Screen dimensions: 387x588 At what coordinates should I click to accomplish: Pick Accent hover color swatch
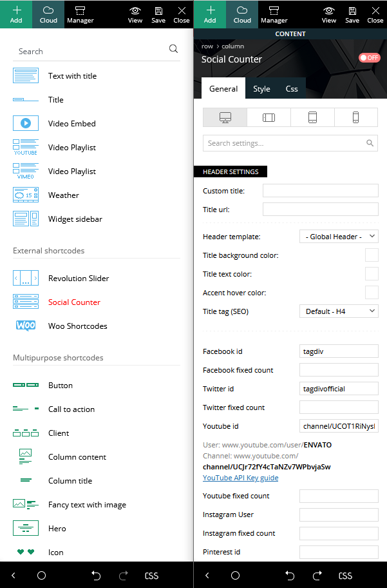[x=372, y=293]
